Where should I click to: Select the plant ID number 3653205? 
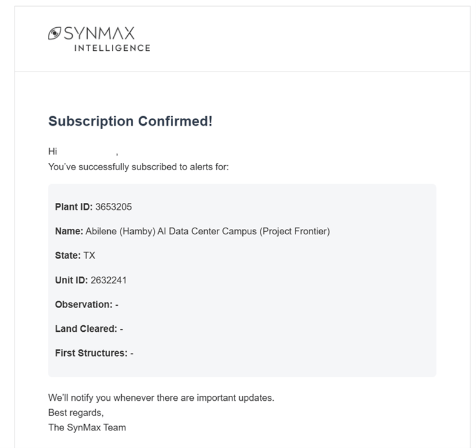[114, 207]
